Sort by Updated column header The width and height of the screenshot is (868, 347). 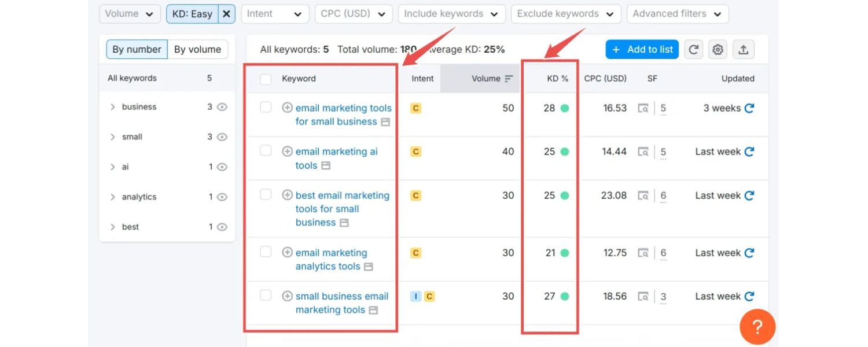click(738, 79)
